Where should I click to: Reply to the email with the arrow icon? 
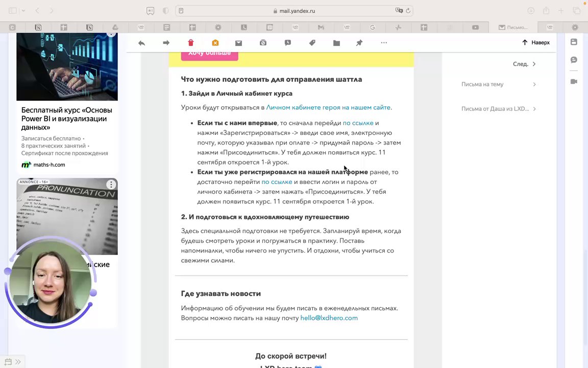[x=141, y=43]
